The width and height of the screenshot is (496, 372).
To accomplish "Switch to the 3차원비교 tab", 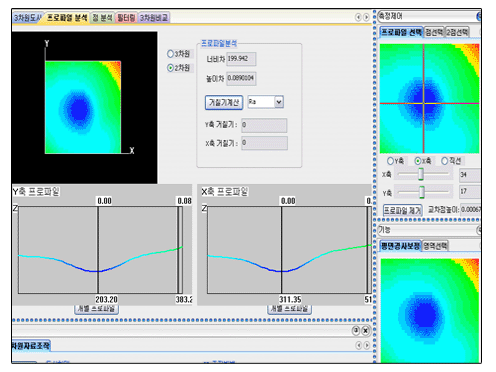I will 154,18.
